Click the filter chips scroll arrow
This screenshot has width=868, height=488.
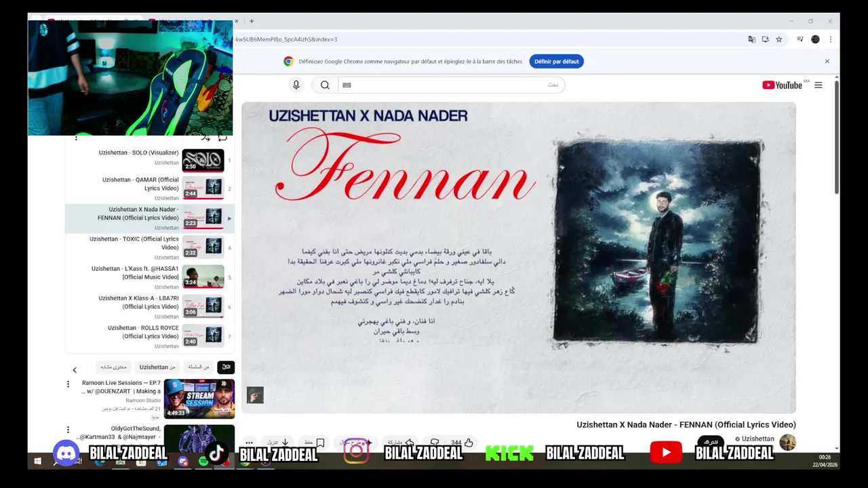[x=75, y=370]
